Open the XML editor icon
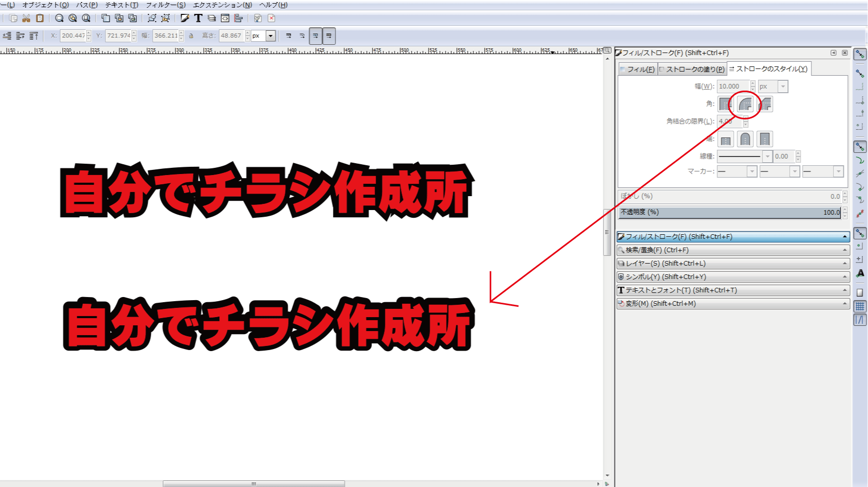This screenshot has width=868, height=487. 225,18
